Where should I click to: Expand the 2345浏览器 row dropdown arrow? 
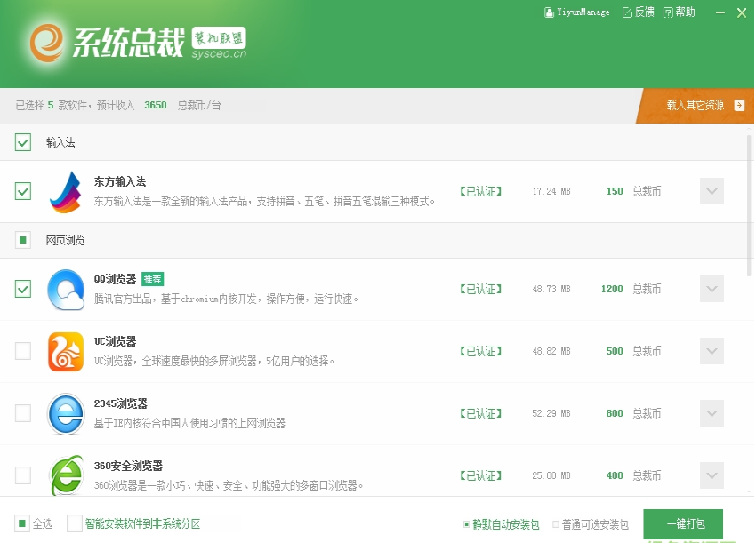[x=712, y=413]
